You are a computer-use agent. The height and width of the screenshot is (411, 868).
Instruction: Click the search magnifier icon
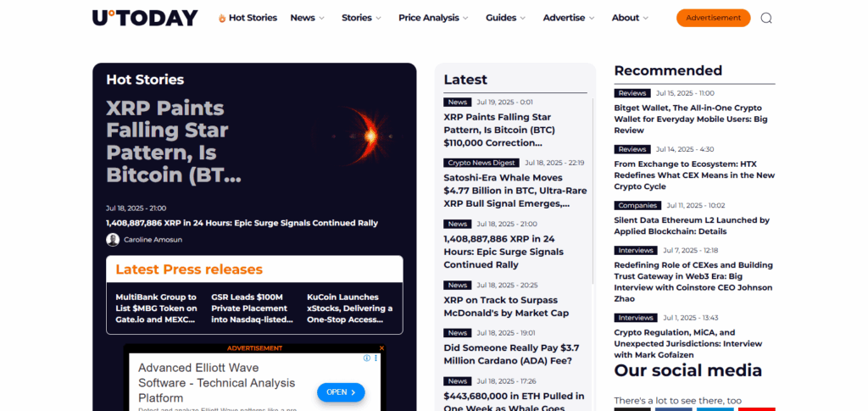[x=766, y=19]
